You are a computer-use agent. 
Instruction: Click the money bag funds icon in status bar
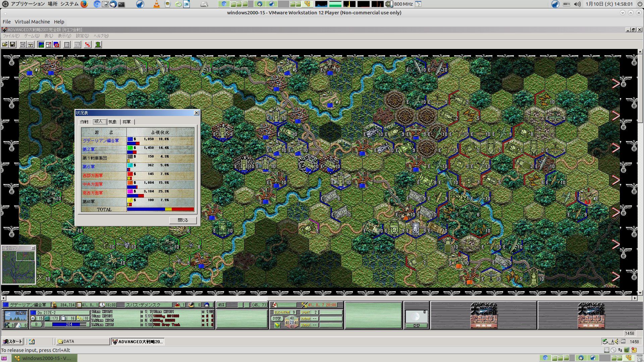[x=54, y=305]
